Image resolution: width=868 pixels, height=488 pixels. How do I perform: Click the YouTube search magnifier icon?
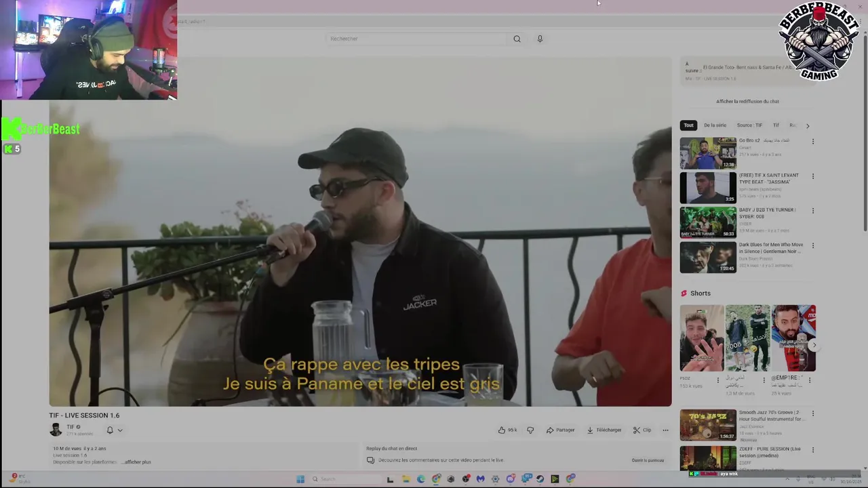click(517, 39)
